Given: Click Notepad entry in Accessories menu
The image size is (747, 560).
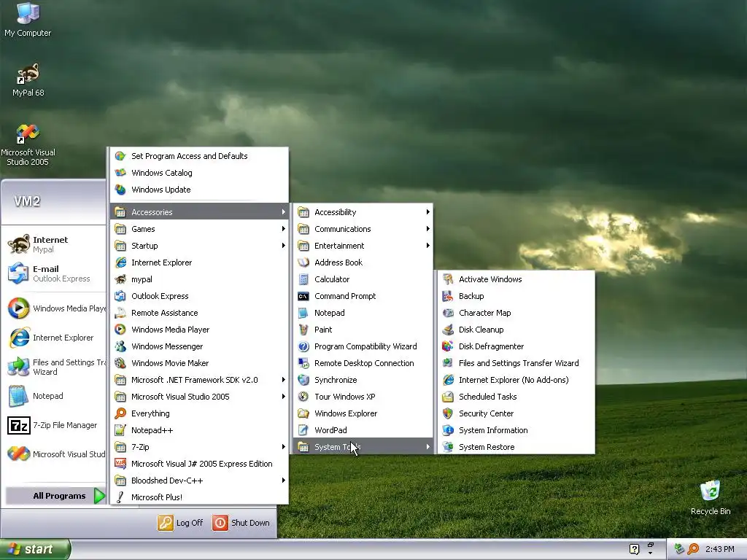Looking at the screenshot, I should (363, 313).
